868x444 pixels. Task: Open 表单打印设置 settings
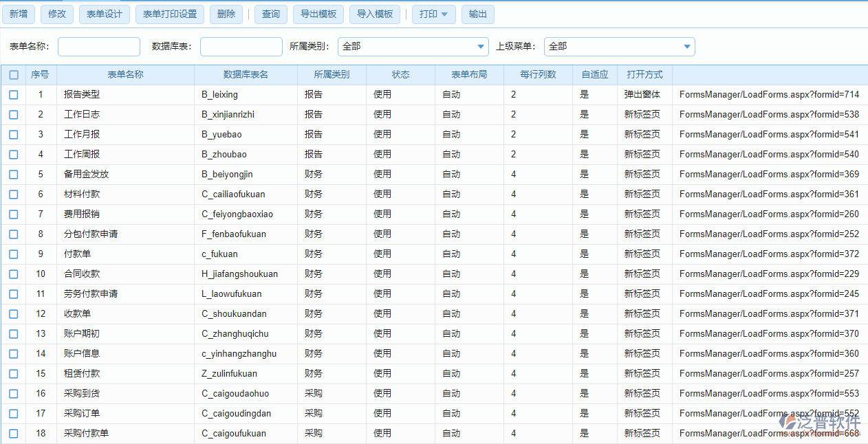pyautogui.click(x=169, y=14)
